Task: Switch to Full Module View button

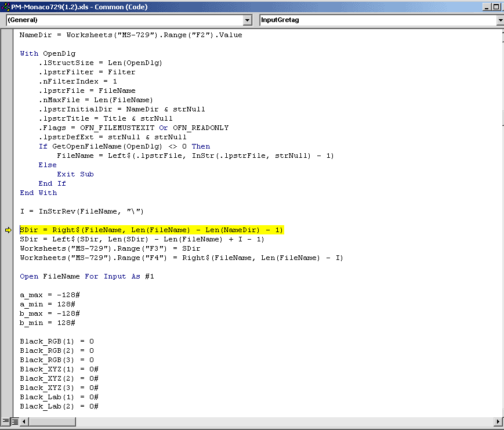Action: tap(14, 421)
